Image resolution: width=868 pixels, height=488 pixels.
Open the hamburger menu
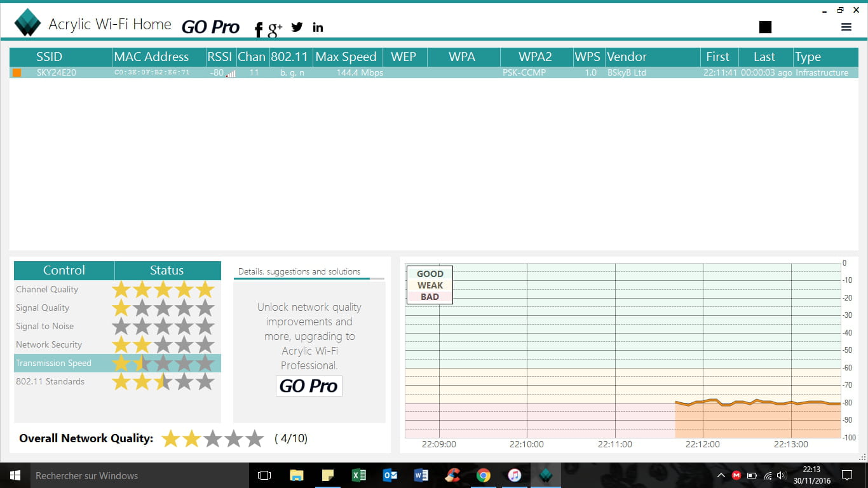pos(846,27)
